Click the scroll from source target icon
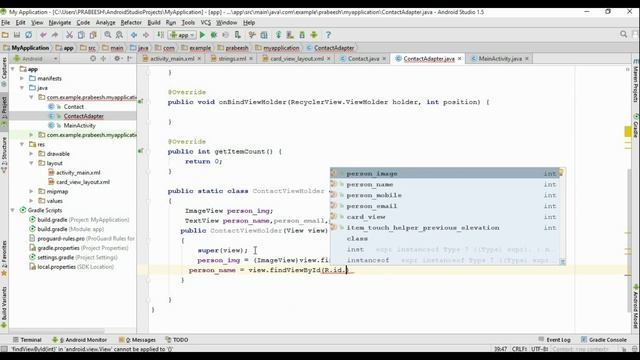This screenshot has height=360, width=640. [x=93, y=59]
